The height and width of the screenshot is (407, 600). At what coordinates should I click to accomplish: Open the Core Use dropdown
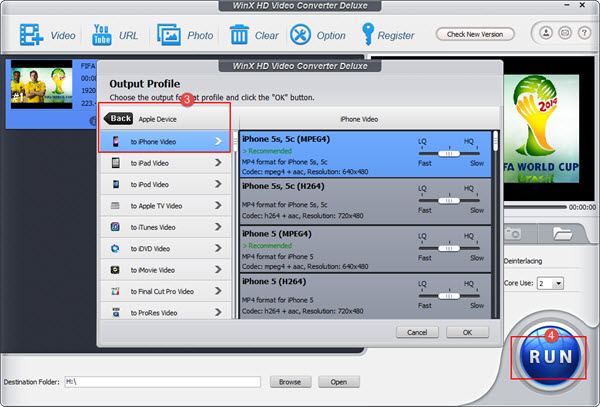[x=550, y=283]
